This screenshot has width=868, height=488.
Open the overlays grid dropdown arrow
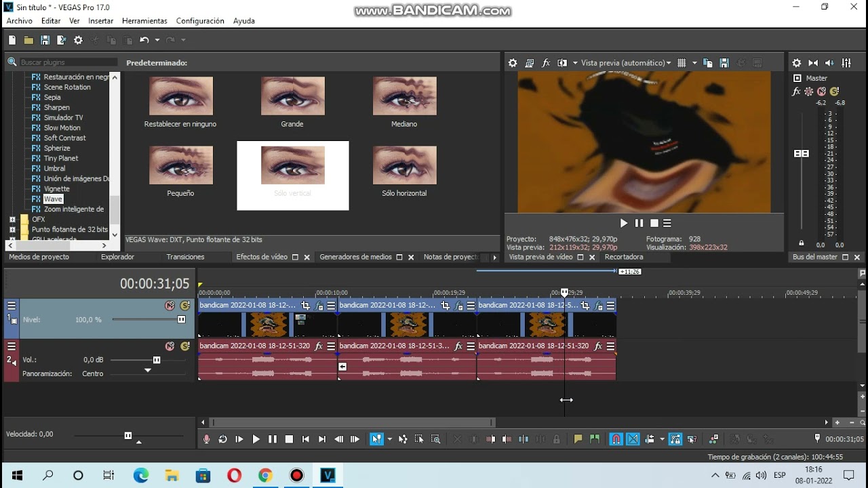694,63
